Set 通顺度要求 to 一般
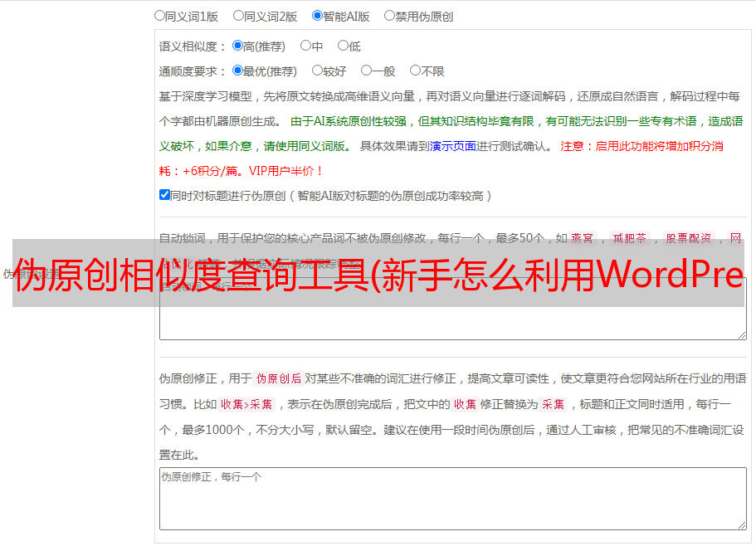Screen dimensions: 756x546 click(366, 71)
